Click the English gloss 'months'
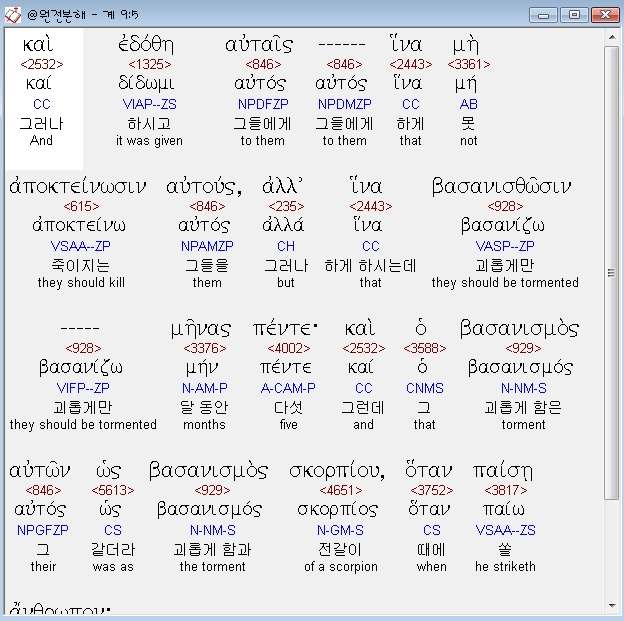624x621 pixels. tap(204, 425)
